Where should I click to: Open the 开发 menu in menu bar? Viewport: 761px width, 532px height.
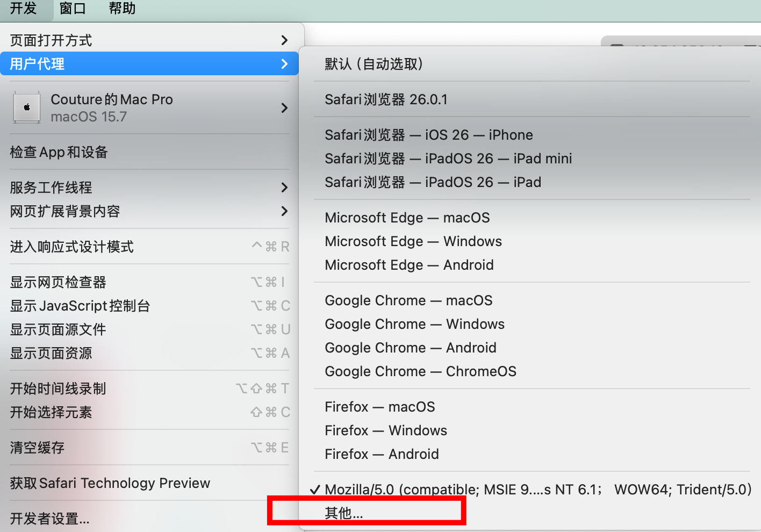24,9
